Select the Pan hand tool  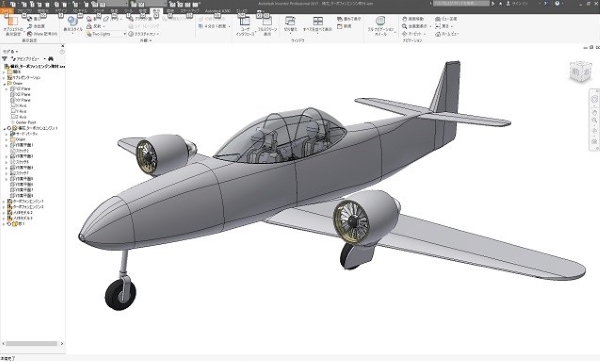pos(404,19)
